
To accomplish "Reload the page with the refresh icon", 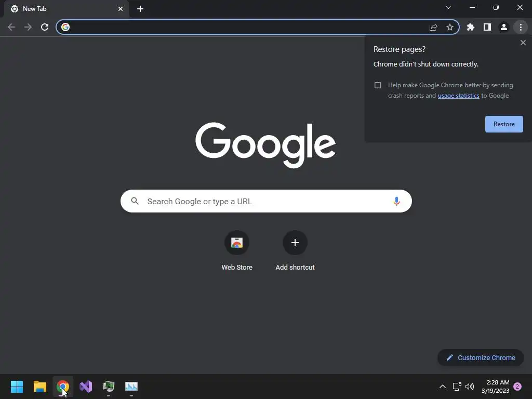I will [45, 27].
